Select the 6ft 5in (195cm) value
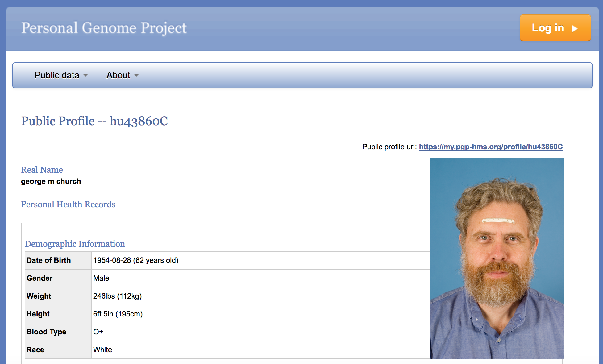 pyautogui.click(x=118, y=314)
